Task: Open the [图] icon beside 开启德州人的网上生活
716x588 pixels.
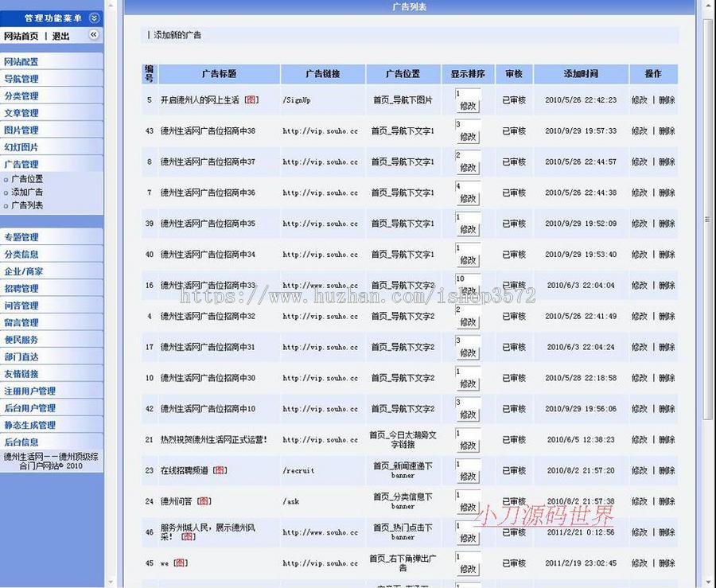Action: coord(252,98)
